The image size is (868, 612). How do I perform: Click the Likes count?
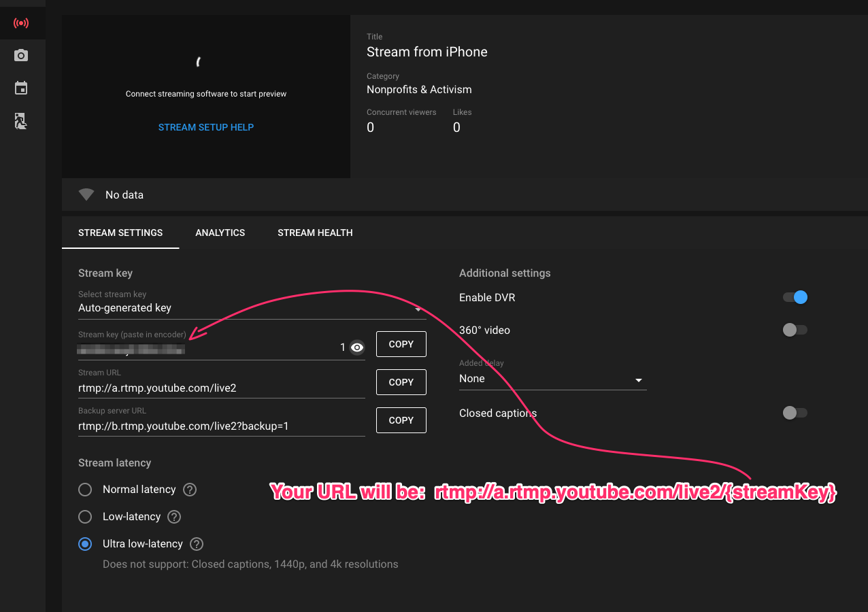tap(456, 127)
